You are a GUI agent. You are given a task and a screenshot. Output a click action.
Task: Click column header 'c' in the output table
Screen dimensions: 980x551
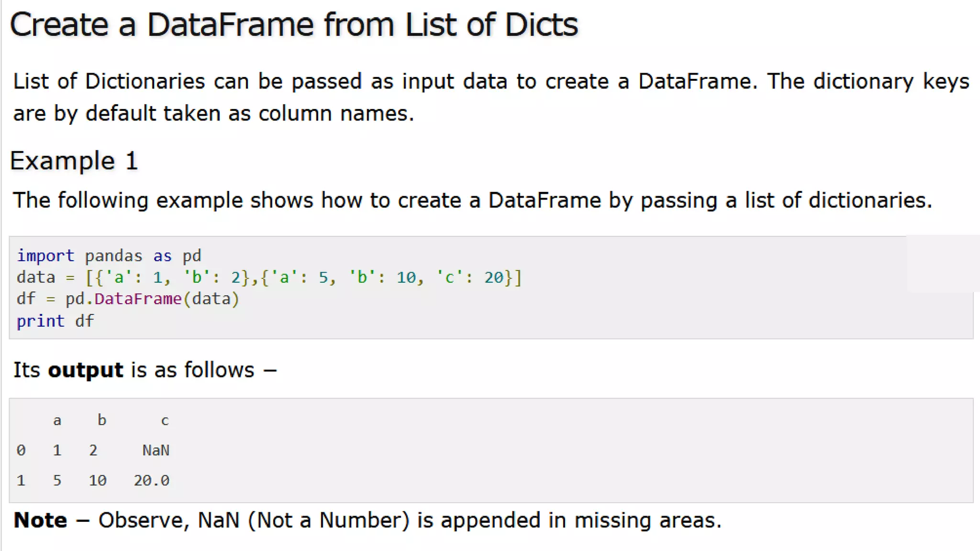[165, 420]
